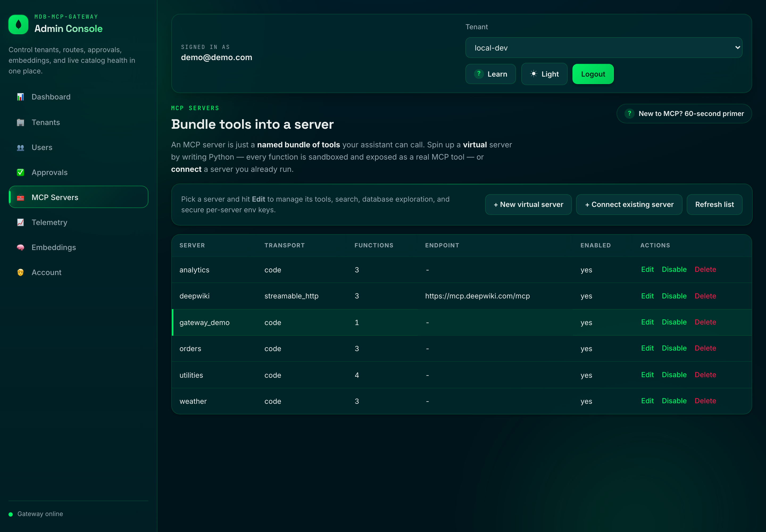Open the Telemetry page
Image resolution: width=766 pixels, height=532 pixels.
(x=78, y=222)
